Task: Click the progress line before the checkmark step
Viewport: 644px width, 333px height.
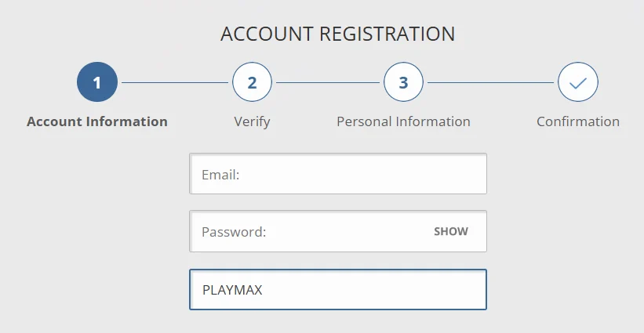Action: [490, 82]
